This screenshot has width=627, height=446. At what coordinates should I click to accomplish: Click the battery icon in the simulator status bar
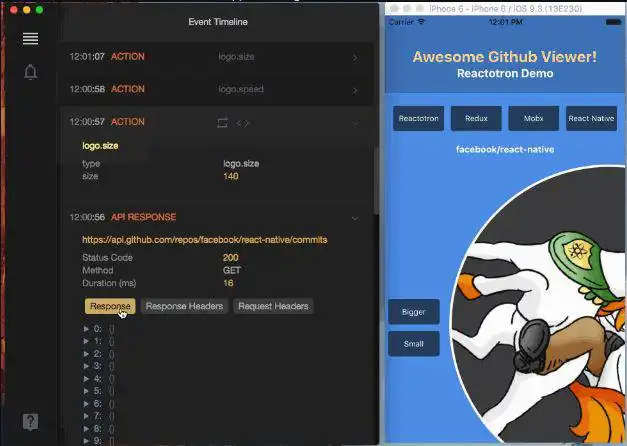click(x=613, y=22)
